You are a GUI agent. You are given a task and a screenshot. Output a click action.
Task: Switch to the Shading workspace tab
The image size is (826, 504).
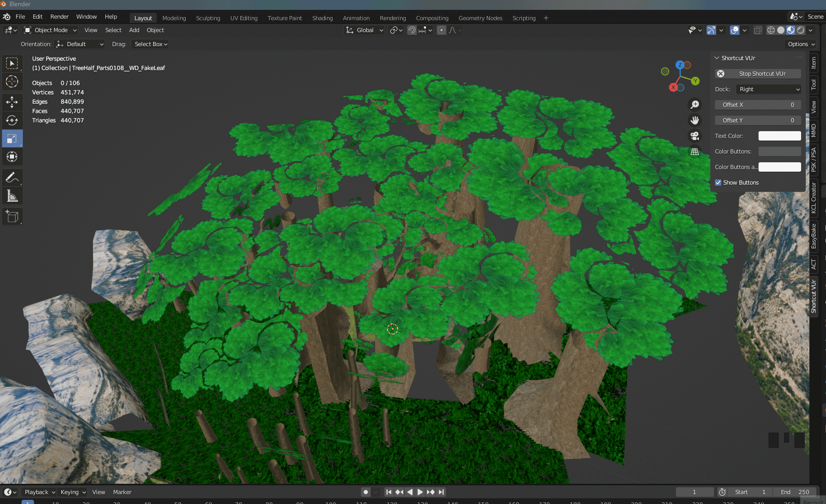pyautogui.click(x=322, y=18)
